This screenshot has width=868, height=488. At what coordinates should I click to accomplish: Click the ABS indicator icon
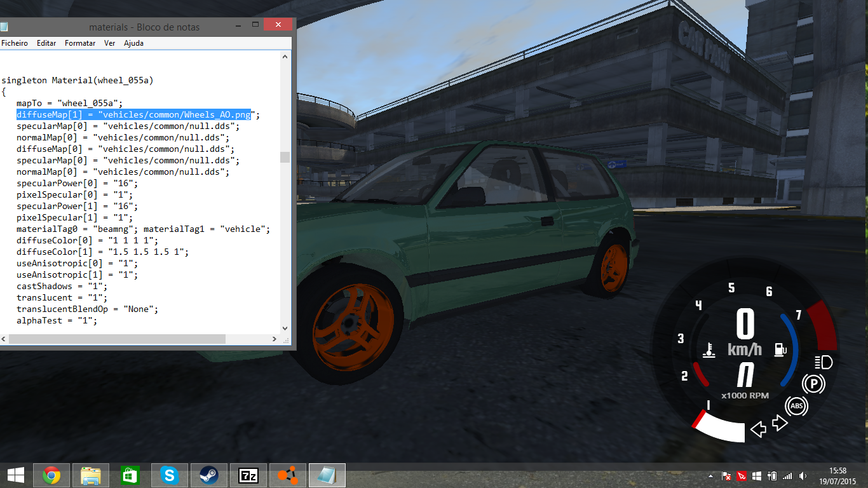[x=796, y=406]
